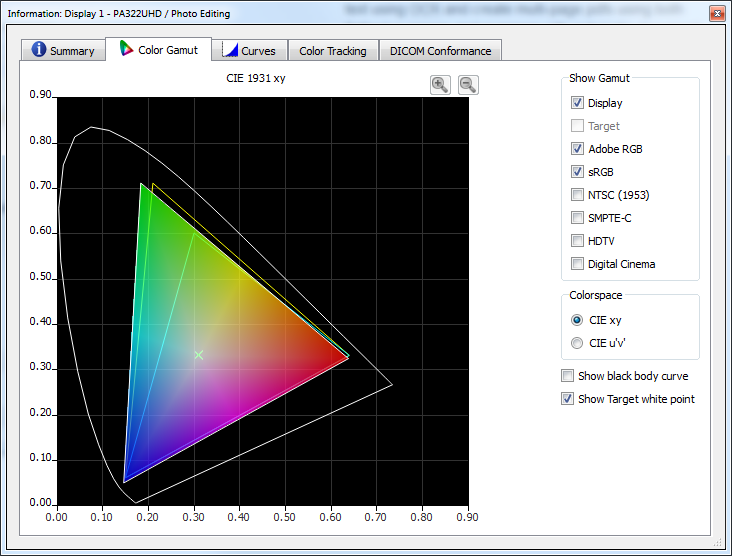Check the SMPTE-C gamut option
Image resolution: width=732 pixels, height=556 pixels.
(577, 218)
